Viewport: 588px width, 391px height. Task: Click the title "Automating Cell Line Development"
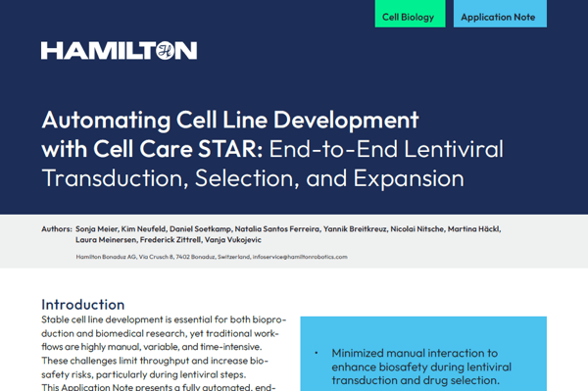(x=230, y=120)
